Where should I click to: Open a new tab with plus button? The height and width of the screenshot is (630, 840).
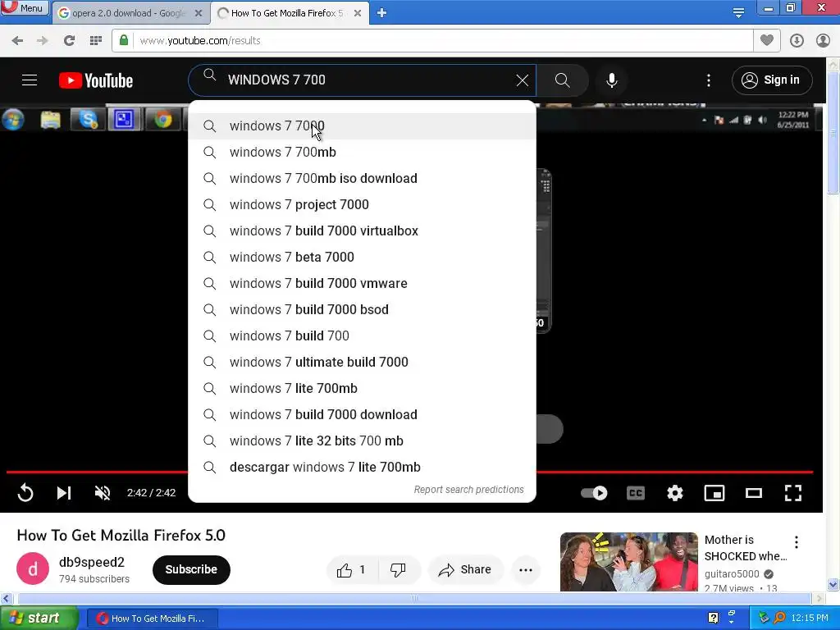[381, 13]
